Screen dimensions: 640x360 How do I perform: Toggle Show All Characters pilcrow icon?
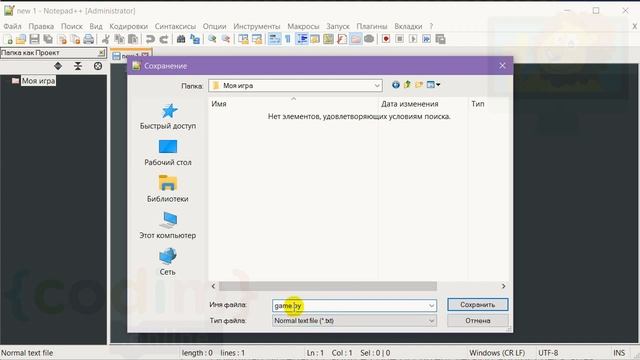(x=288, y=39)
